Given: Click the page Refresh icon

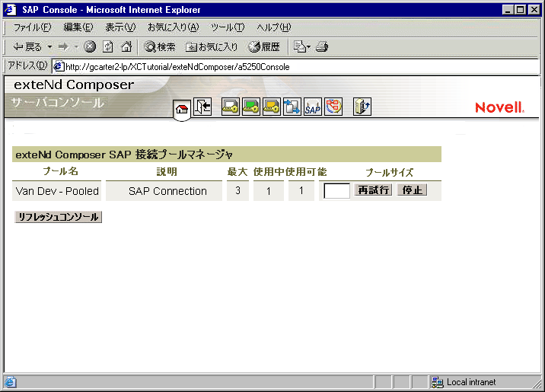Looking at the screenshot, I should [x=108, y=46].
